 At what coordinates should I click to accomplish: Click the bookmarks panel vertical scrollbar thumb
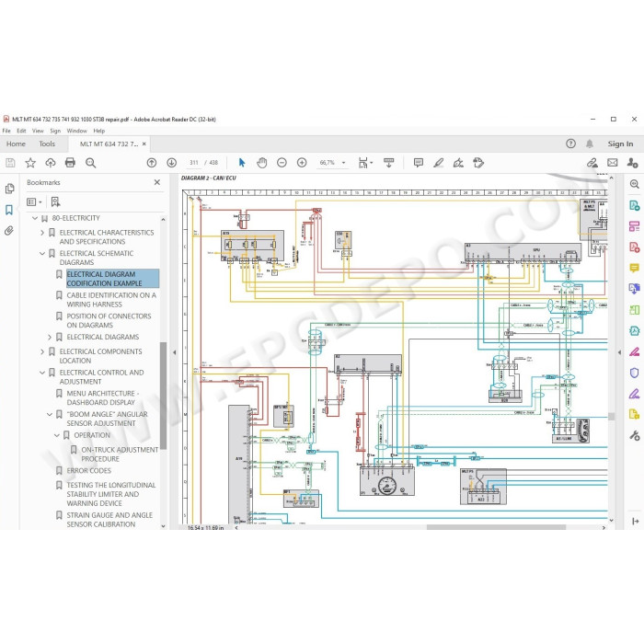163,395
